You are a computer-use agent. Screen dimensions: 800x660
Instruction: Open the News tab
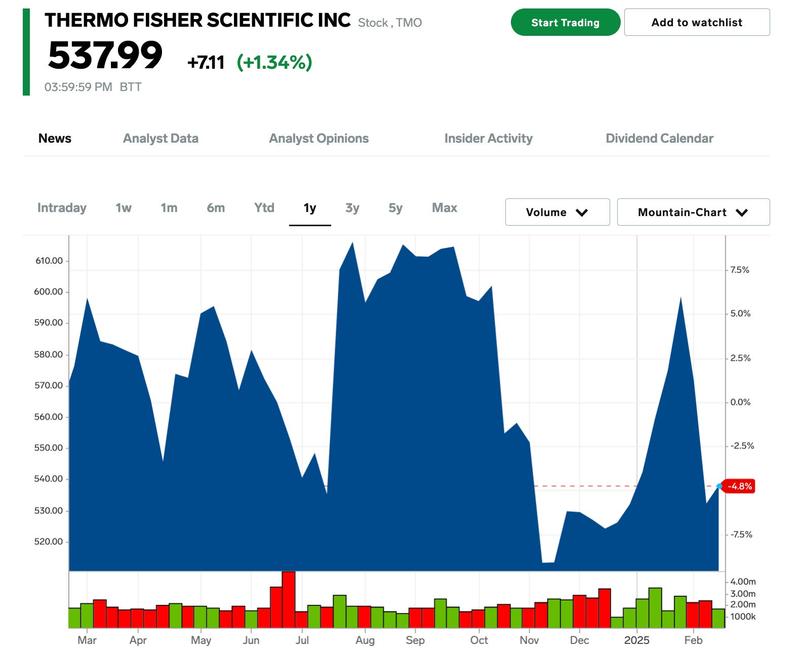click(55, 139)
